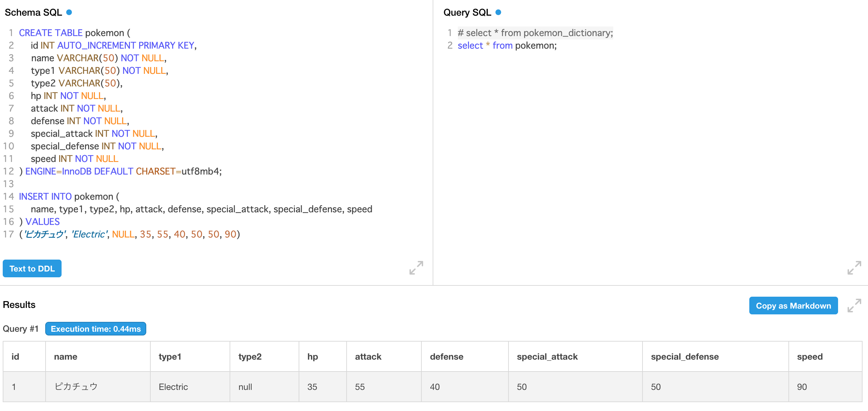Click the 'id' column header

pyautogui.click(x=24, y=357)
